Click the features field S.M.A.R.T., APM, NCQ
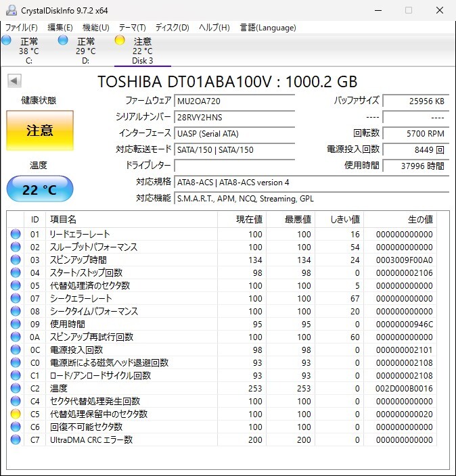This screenshot has width=456, height=476. coord(311,199)
